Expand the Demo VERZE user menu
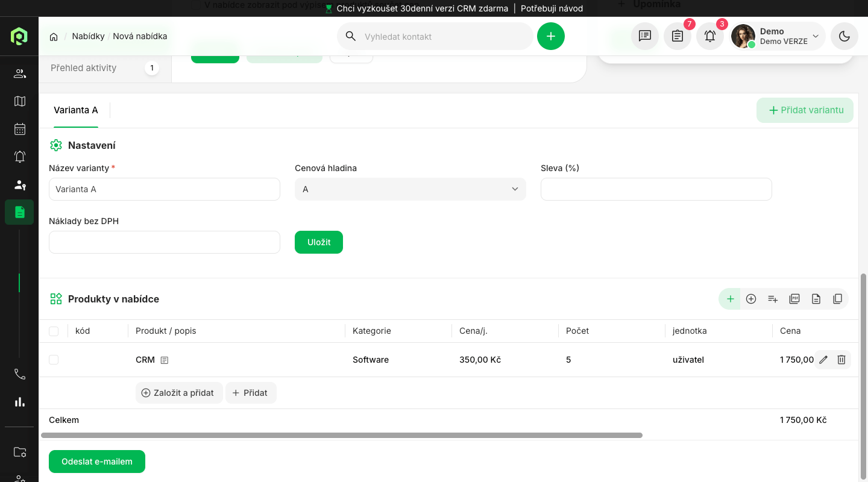The width and height of the screenshot is (868, 482). click(x=778, y=36)
